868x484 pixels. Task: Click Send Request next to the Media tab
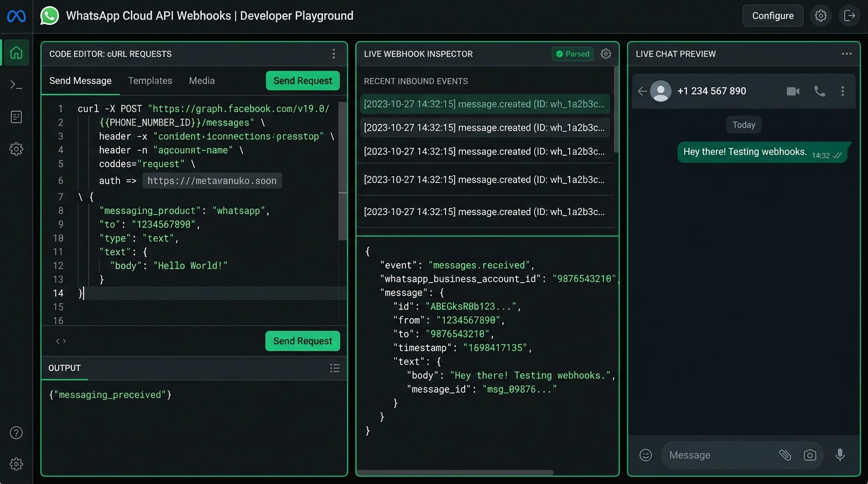pyautogui.click(x=303, y=81)
